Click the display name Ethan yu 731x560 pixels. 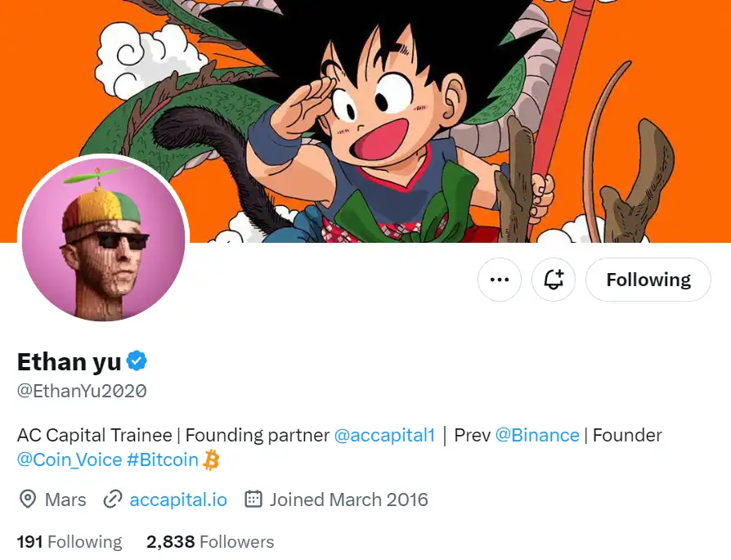70,361
